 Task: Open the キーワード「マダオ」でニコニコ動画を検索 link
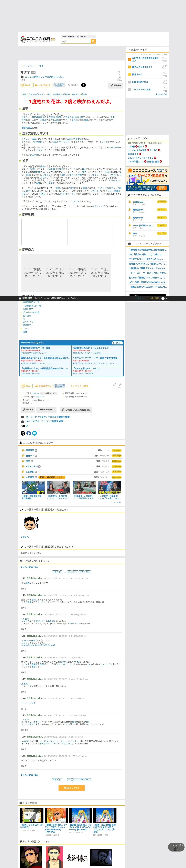(x=48, y=417)
